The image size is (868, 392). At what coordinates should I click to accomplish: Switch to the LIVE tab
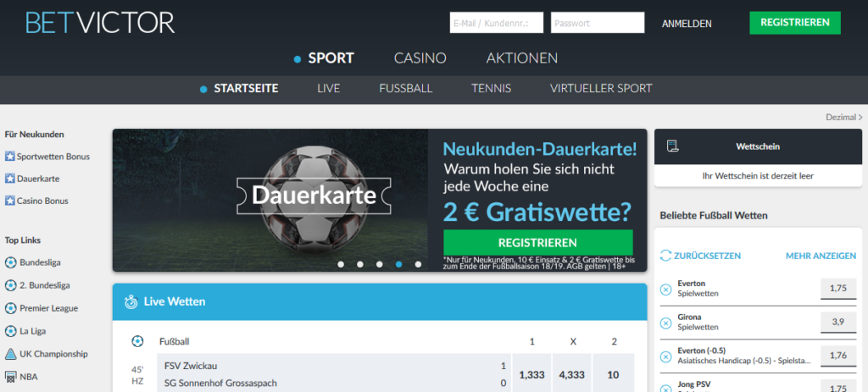pyautogui.click(x=329, y=88)
